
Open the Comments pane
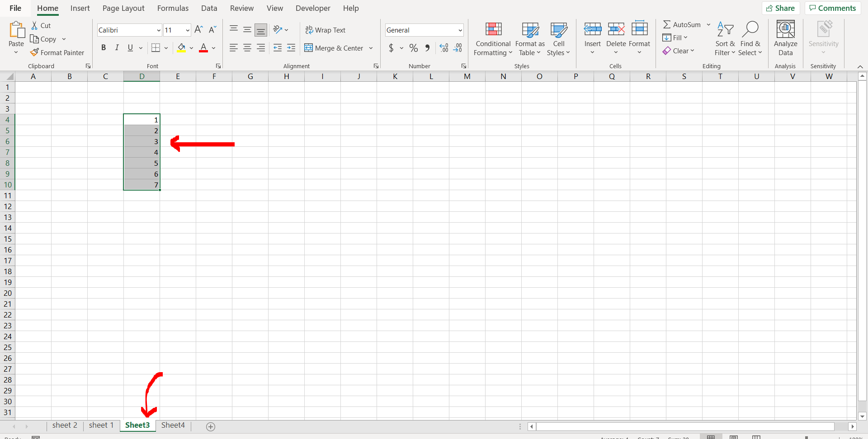[x=832, y=8]
